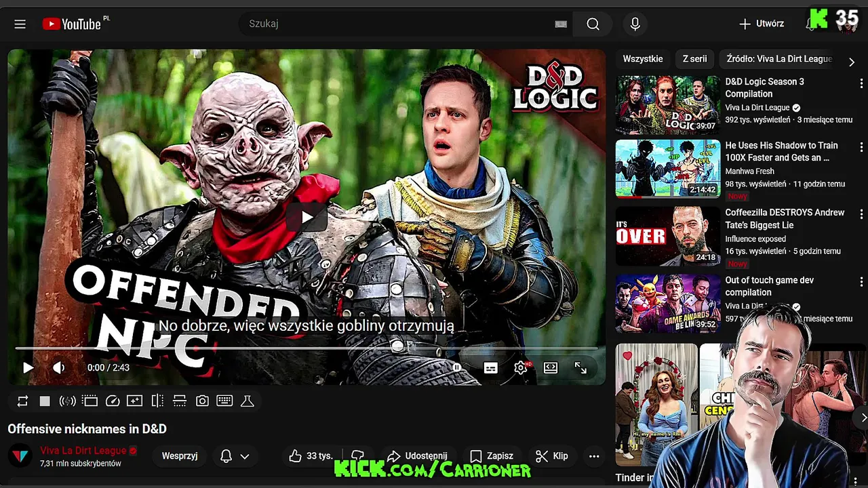
Task: Click the Wesprzyj button
Action: click(x=180, y=456)
